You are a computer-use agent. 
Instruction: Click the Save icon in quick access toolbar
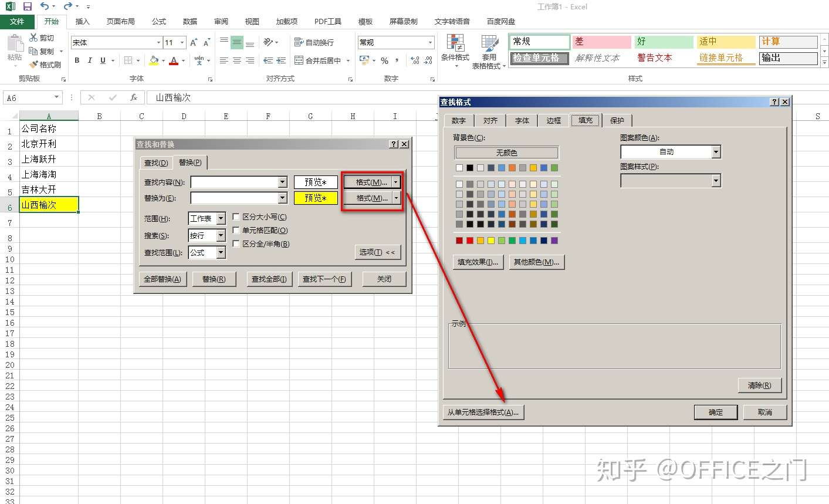tap(28, 6)
